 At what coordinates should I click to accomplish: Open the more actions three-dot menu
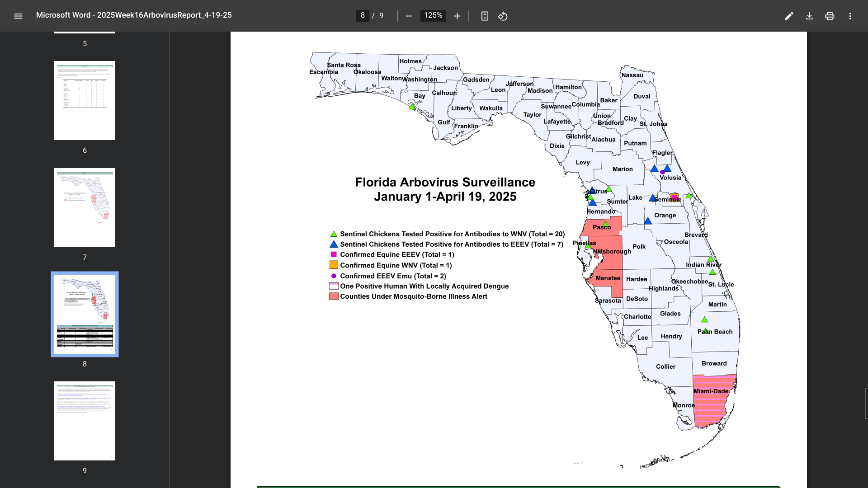pos(850,16)
